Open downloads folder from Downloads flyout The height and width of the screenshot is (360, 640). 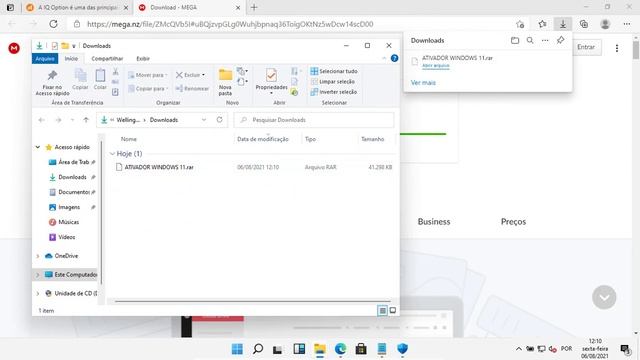pyautogui.click(x=515, y=40)
